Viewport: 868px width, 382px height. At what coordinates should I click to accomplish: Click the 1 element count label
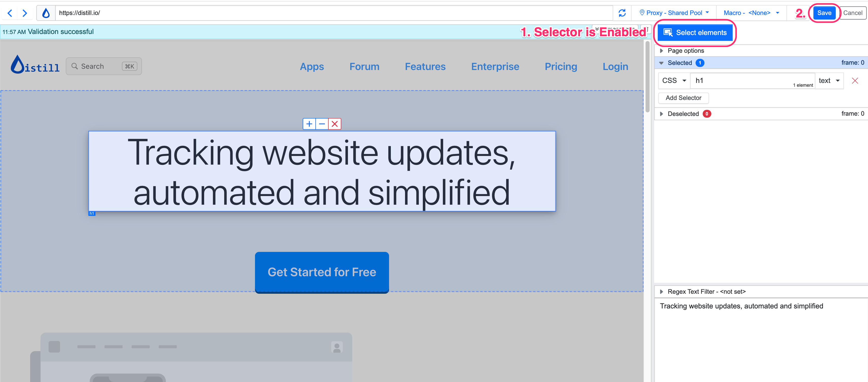pos(803,85)
